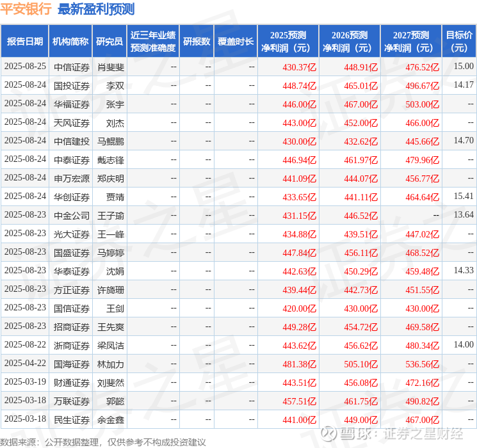Click the 机构简称 column header
477x448 pixels.
pos(70,42)
